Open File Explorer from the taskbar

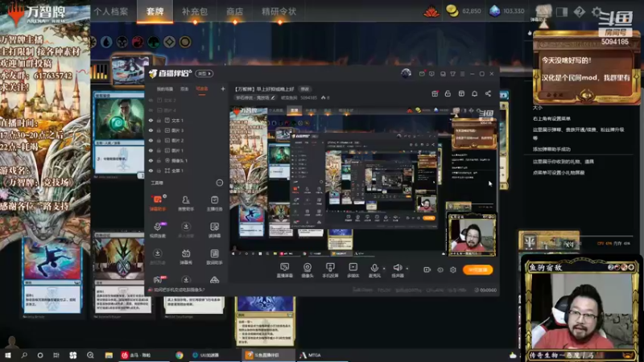[x=109, y=355]
